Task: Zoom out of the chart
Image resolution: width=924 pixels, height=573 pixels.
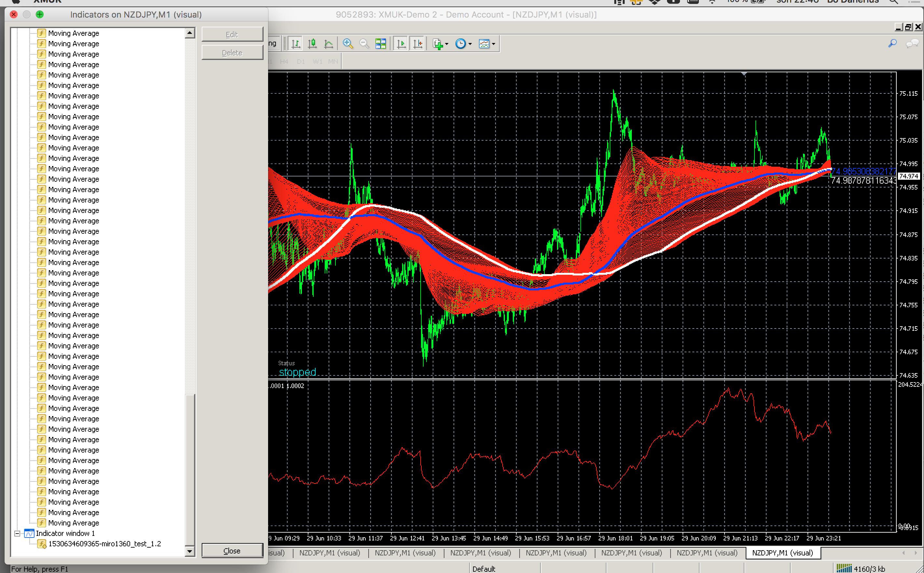Action: [x=364, y=44]
